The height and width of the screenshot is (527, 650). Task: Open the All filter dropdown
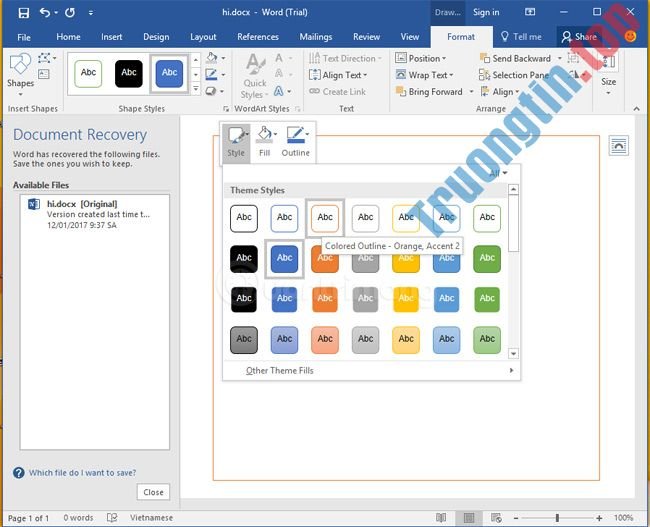coord(498,173)
